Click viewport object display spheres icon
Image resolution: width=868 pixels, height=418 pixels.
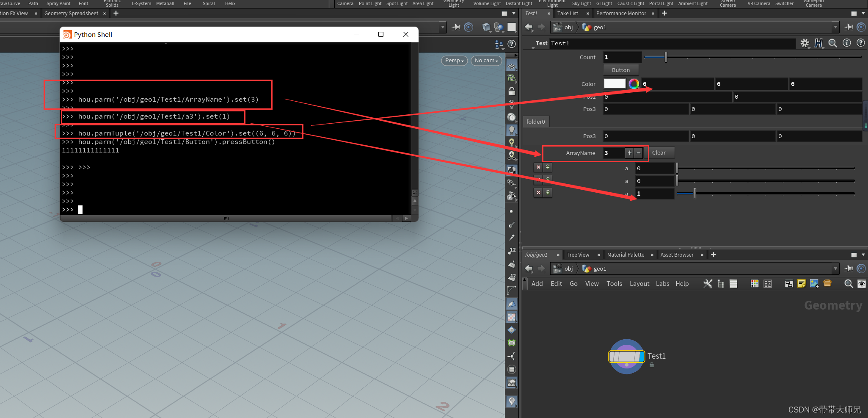pyautogui.click(x=499, y=28)
